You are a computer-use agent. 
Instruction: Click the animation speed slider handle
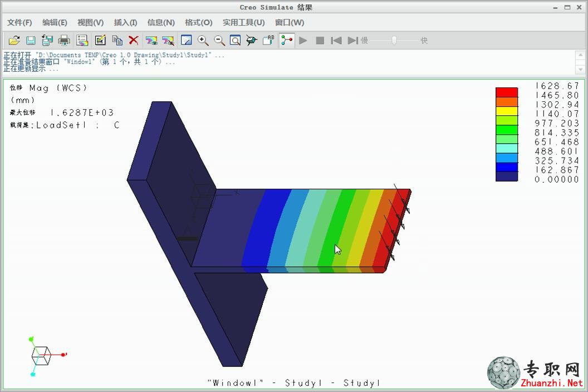click(x=394, y=40)
